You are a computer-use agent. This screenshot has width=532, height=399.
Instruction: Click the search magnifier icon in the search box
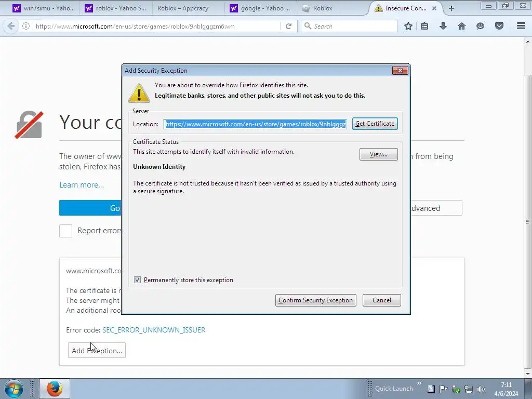[x=308, y=26]
